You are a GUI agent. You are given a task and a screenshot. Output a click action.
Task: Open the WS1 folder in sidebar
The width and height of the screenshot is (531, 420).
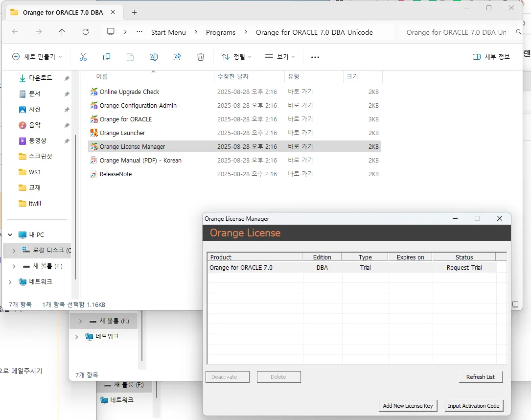(x=35, y=172)
